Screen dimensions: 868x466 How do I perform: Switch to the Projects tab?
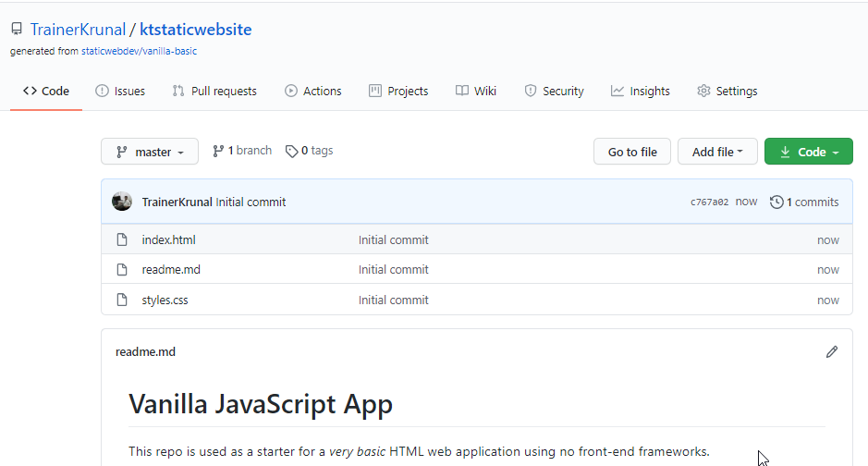pyautogui.click(x=398, y=91)
